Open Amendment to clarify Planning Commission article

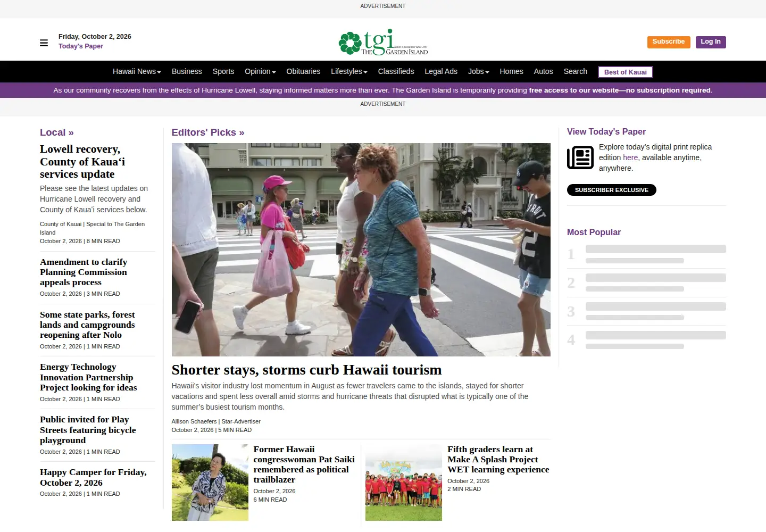[84, 272]
